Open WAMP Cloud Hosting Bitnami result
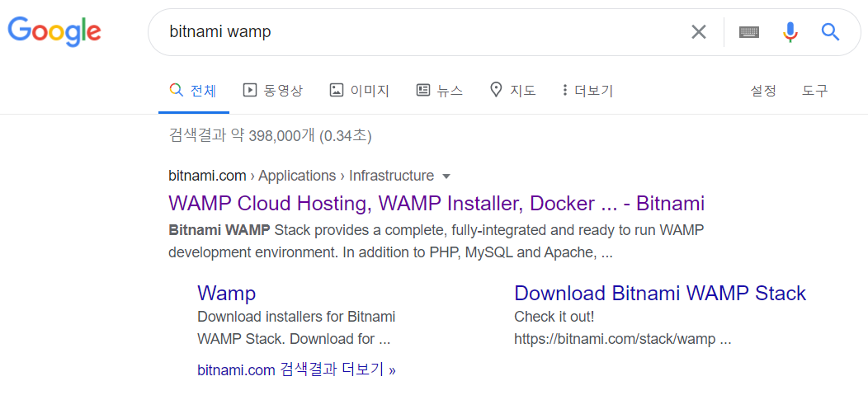Screen dimensions: 868x400 [436, 203]
